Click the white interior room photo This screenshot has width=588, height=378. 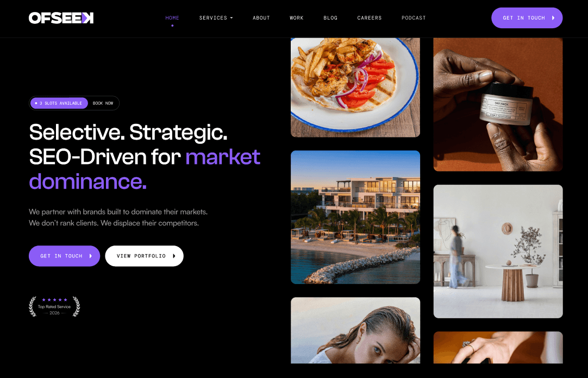(x=498, y=251)
